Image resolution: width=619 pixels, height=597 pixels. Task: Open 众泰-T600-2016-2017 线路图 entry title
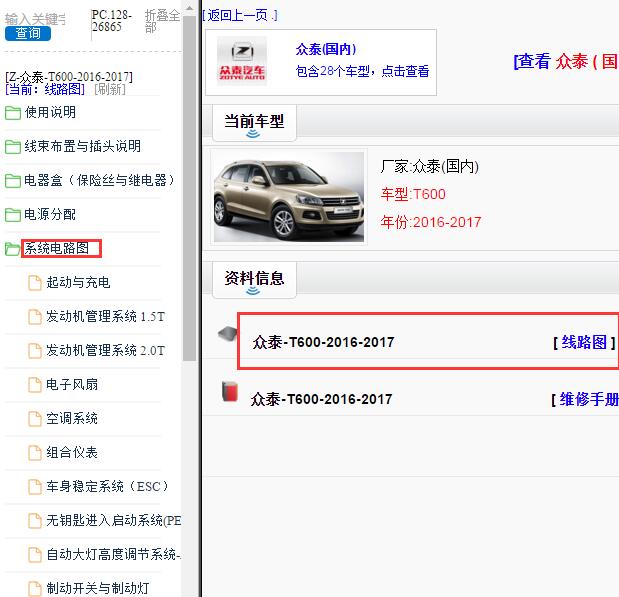[x=323, y=342]
